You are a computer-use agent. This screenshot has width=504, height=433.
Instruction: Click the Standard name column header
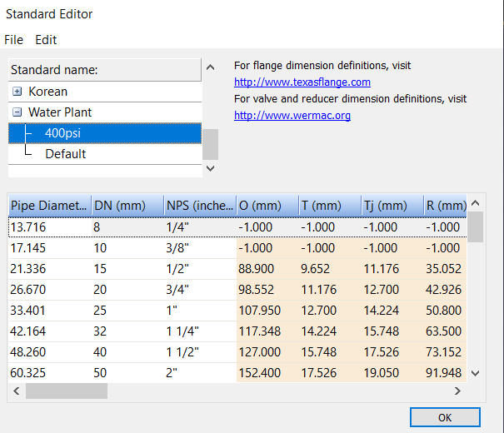click(105, 70)
